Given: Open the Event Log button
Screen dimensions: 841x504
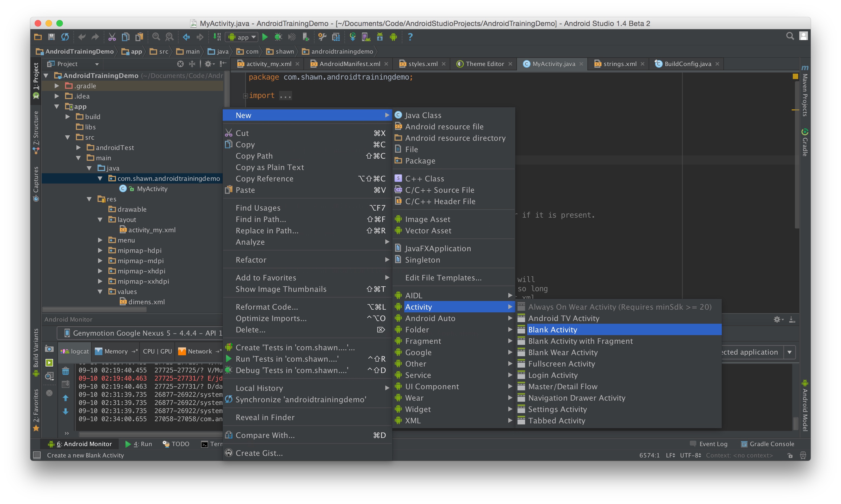Looking at the screenshot, I should (709, 444).
